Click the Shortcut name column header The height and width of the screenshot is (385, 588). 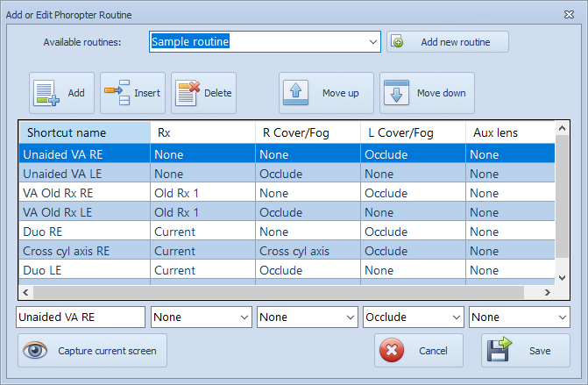84,132
